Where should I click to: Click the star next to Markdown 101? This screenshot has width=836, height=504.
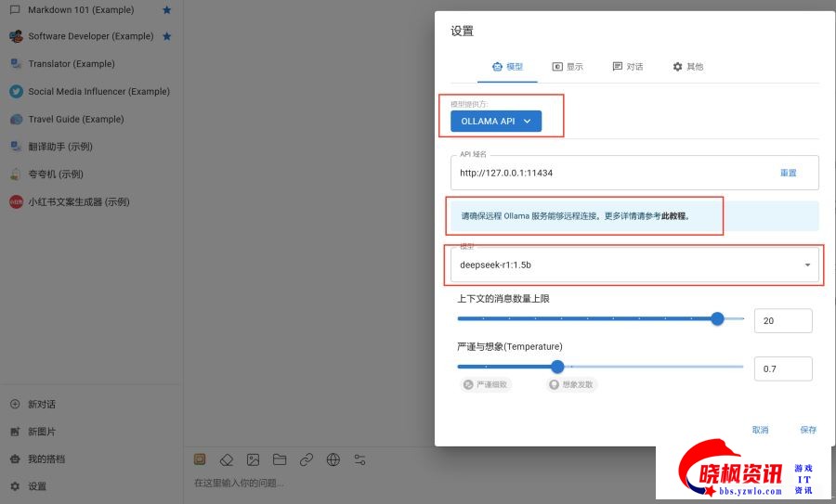point(167,9)
